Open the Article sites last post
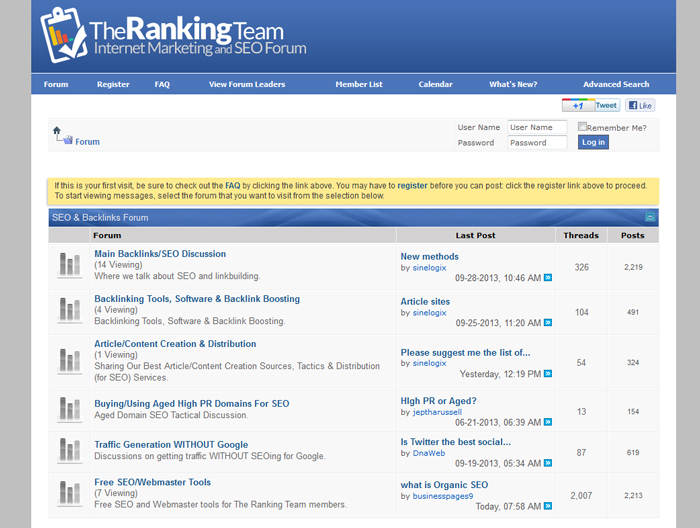The image size is (700, 528). tap(425, 301)
